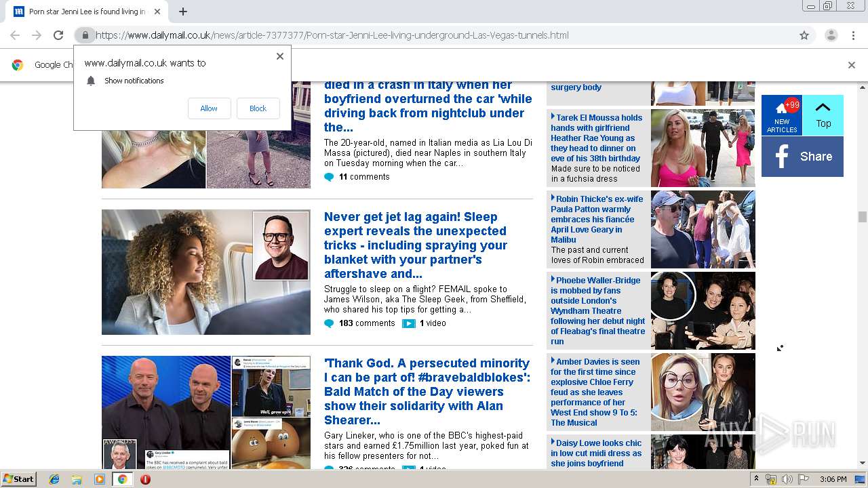Click the comment bubble icon beside 183 comments

pos(329,323)
